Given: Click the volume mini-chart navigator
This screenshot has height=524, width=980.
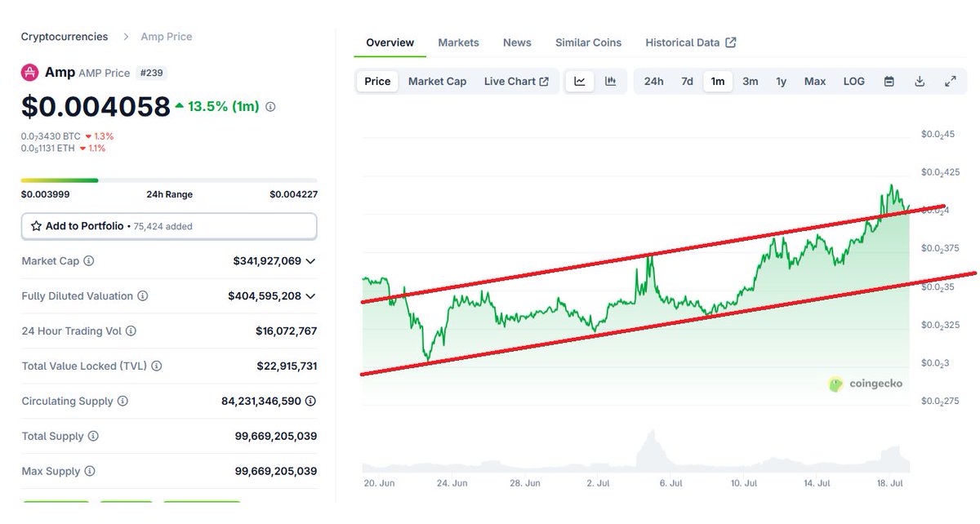Looking at the screenshot, I should (x=635, y=451).
